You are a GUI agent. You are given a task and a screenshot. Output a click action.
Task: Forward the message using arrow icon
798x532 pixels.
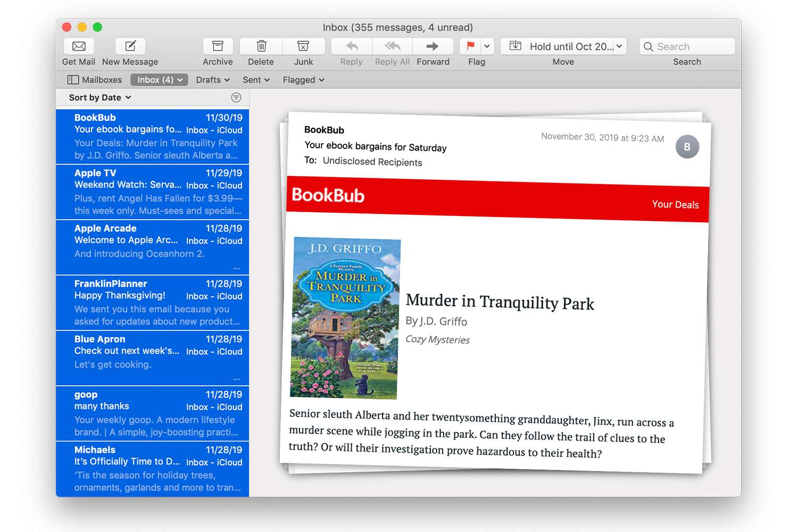point(433,46)
